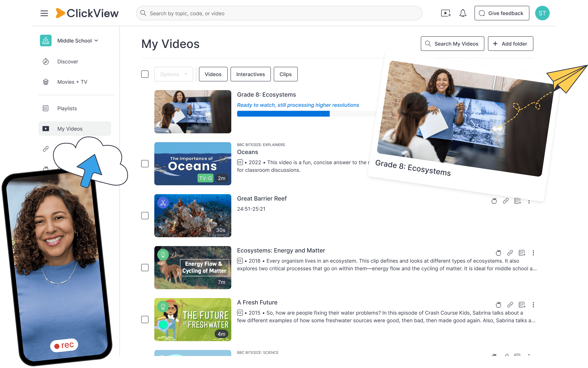Open more options for A Fresh Future
Screen dimensions: 588x368
(533, 305)
